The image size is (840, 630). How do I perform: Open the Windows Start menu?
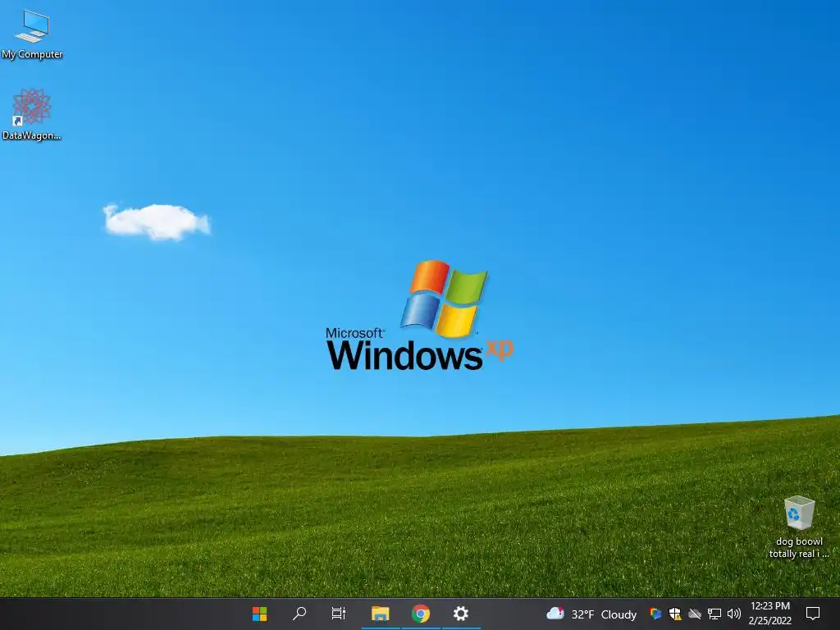(x=260, y=614)
